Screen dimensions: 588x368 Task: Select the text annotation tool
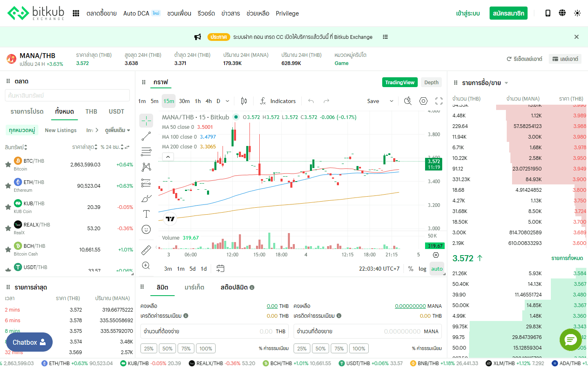pyautogui.click(x=146, y=214)
